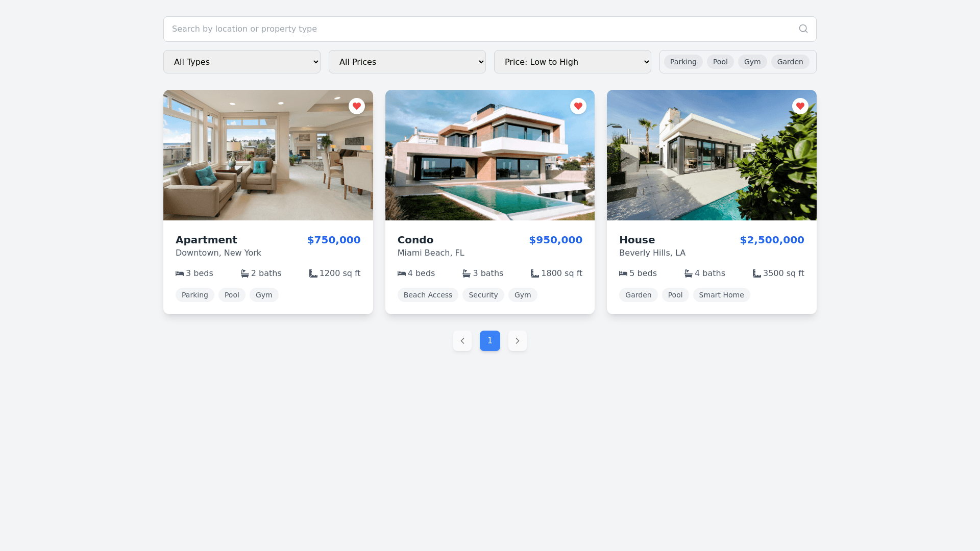980x551 pixels.
Task: Unfavorite the Apartment listing heart
Action: [356, 106]
